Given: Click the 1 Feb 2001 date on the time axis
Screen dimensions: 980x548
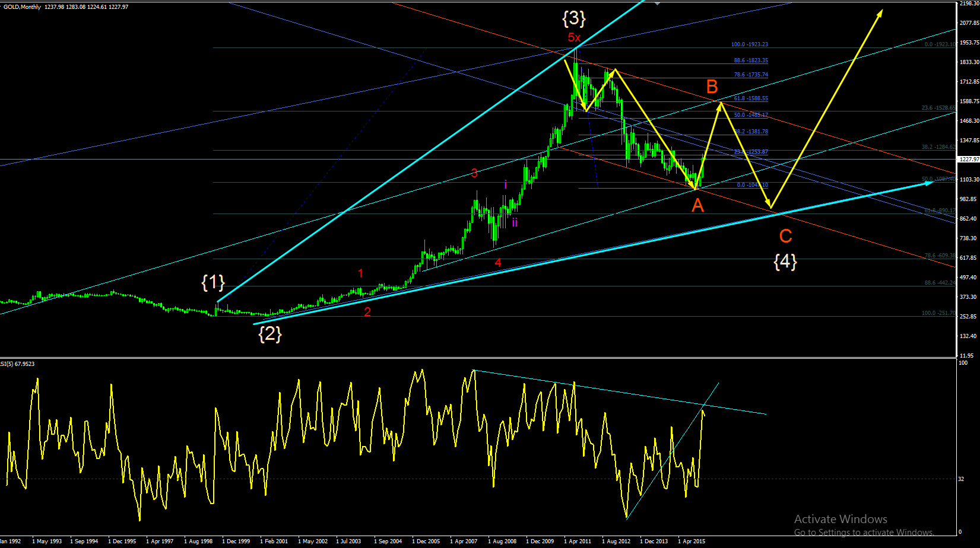Looking at the screenshot, I should point(274,541).
